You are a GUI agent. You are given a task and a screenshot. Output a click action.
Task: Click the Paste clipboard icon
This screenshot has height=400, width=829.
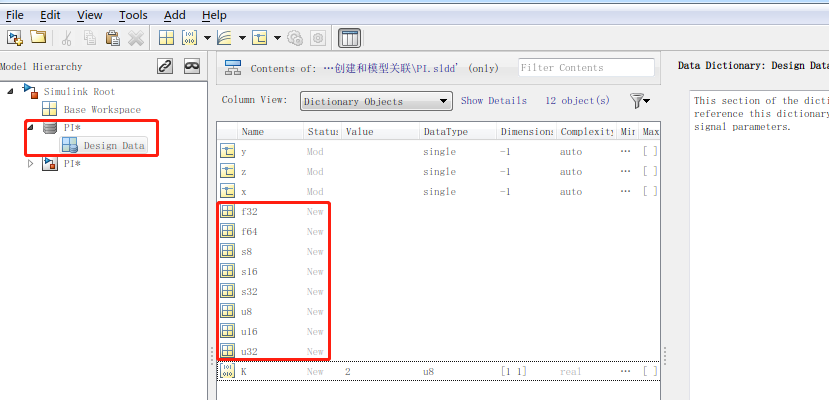coord(113,38)
